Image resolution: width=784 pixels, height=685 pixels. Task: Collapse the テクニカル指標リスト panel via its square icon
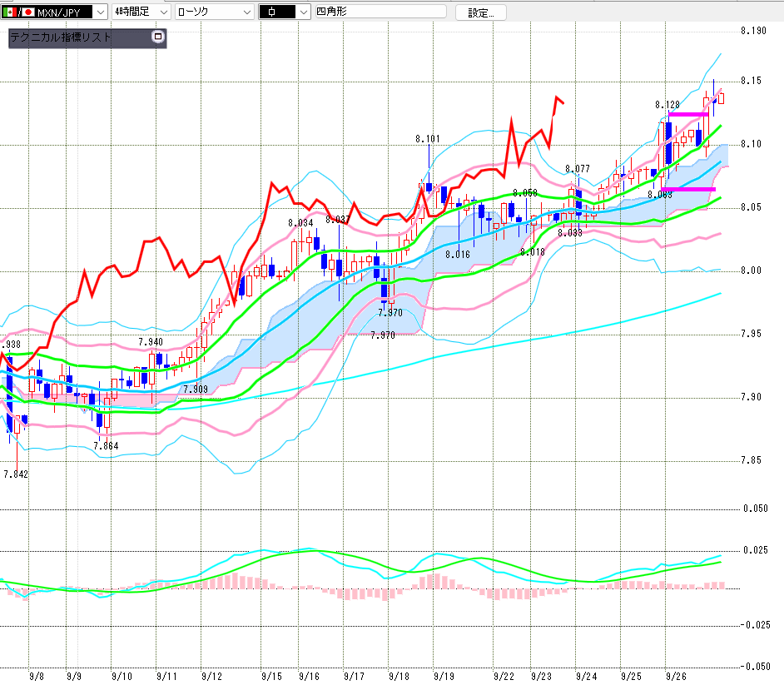(x=158, y=37)
